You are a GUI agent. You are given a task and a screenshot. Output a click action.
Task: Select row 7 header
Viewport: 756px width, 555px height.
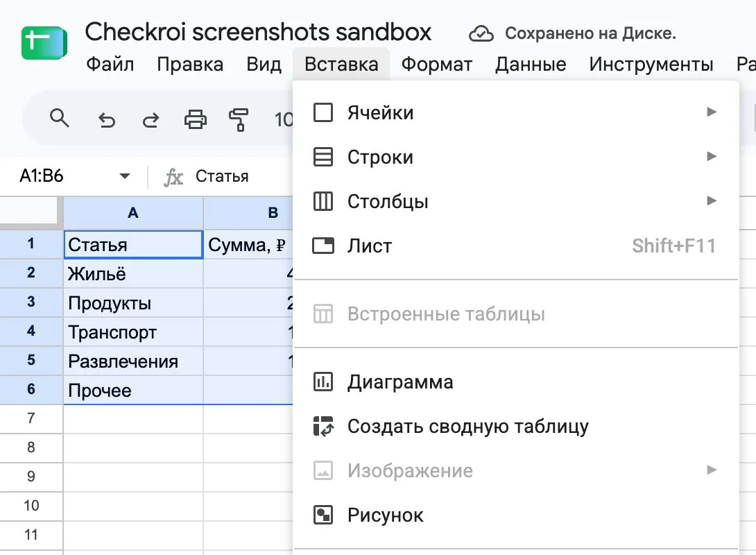tap(31, 418)
